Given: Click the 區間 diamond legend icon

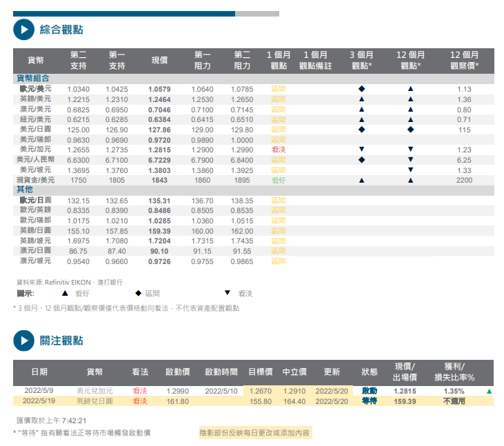Looking at the screenshot, I should point(138,293).
